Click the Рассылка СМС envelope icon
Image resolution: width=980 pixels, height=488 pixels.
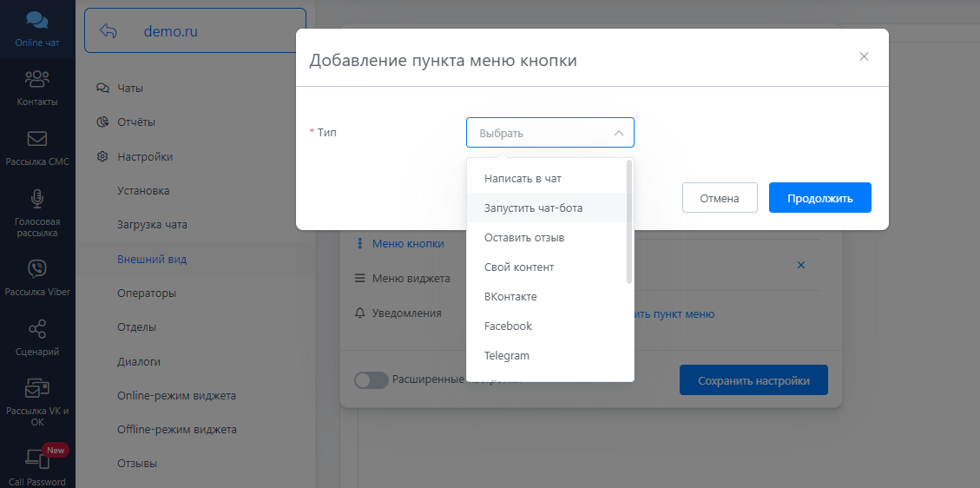(37, 139)
